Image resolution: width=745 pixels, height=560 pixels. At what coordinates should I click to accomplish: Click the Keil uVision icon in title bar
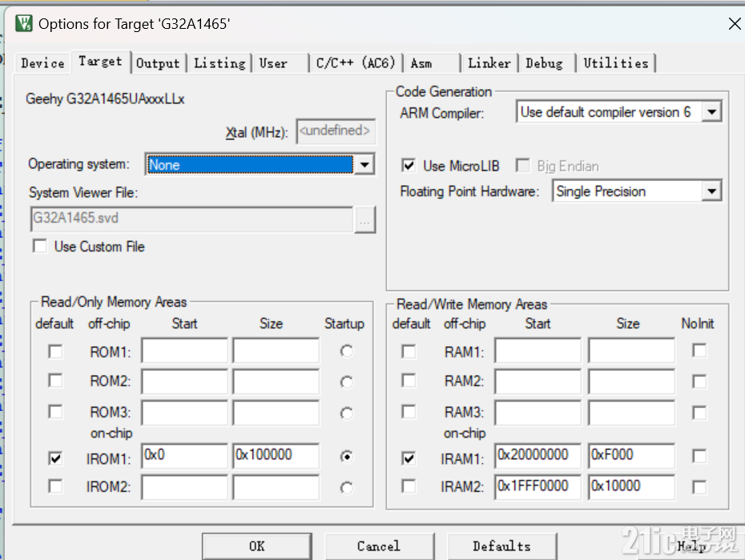(x=24, y=23)
